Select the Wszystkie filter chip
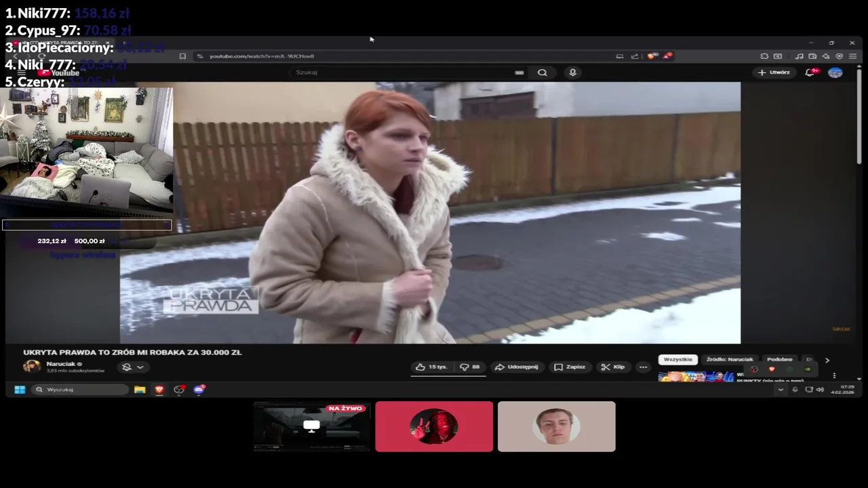This screenshot has height=488, width=868. 678,359
